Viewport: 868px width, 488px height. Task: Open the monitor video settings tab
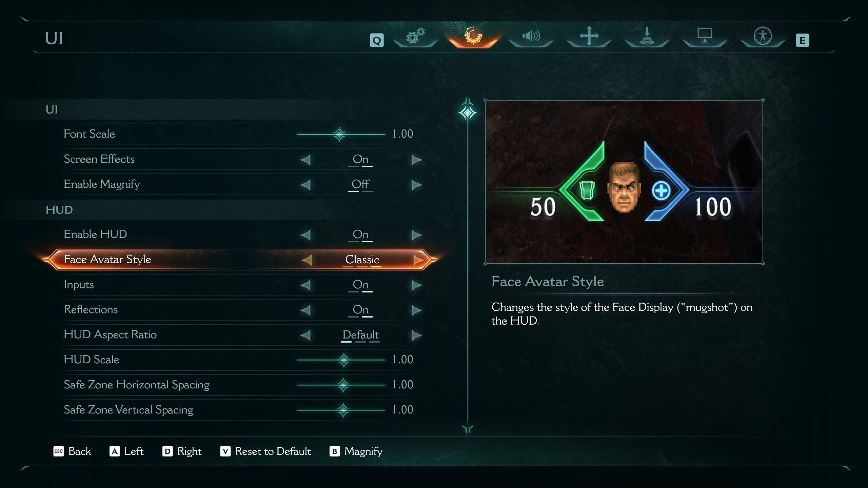coord(705,36)
